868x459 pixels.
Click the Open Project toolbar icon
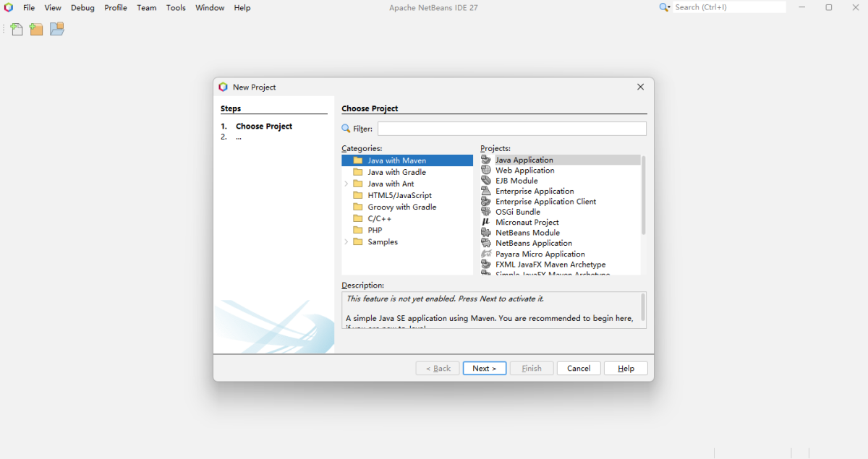pos(57,29)
